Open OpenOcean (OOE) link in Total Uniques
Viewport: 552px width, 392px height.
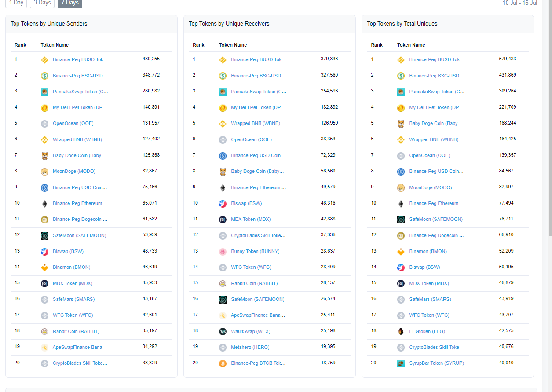pos(430,155)
